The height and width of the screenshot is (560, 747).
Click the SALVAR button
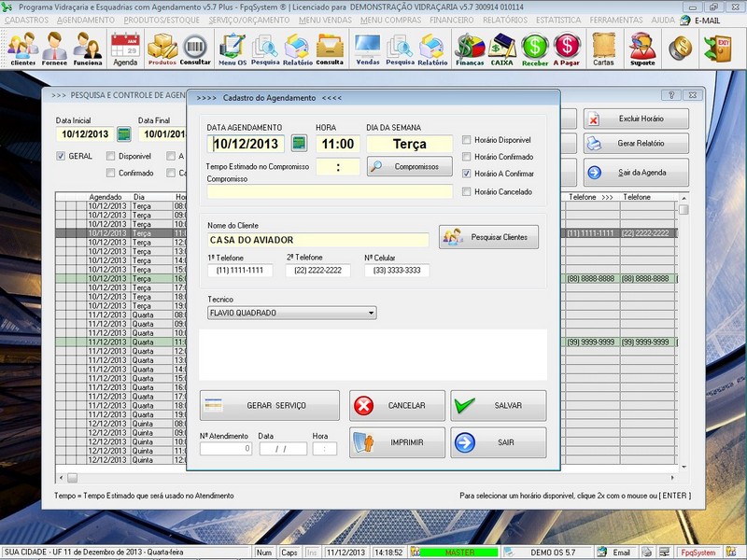498,406
